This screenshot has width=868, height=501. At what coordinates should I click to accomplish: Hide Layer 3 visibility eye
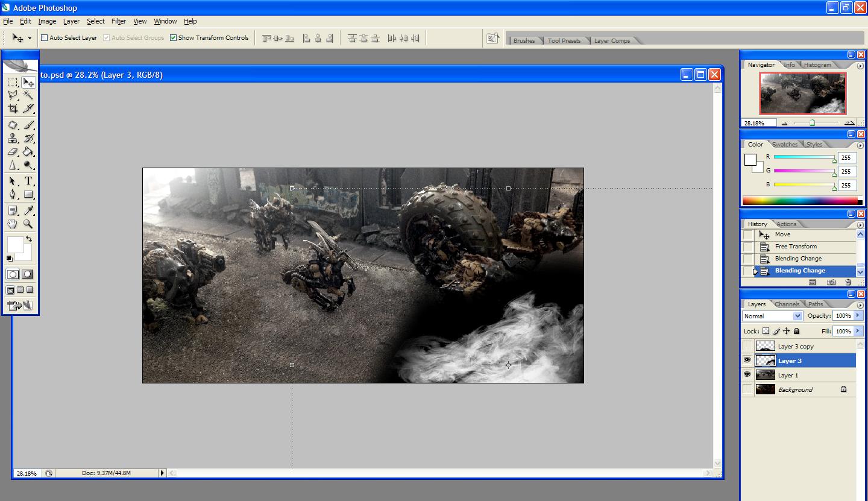[748, 361]
